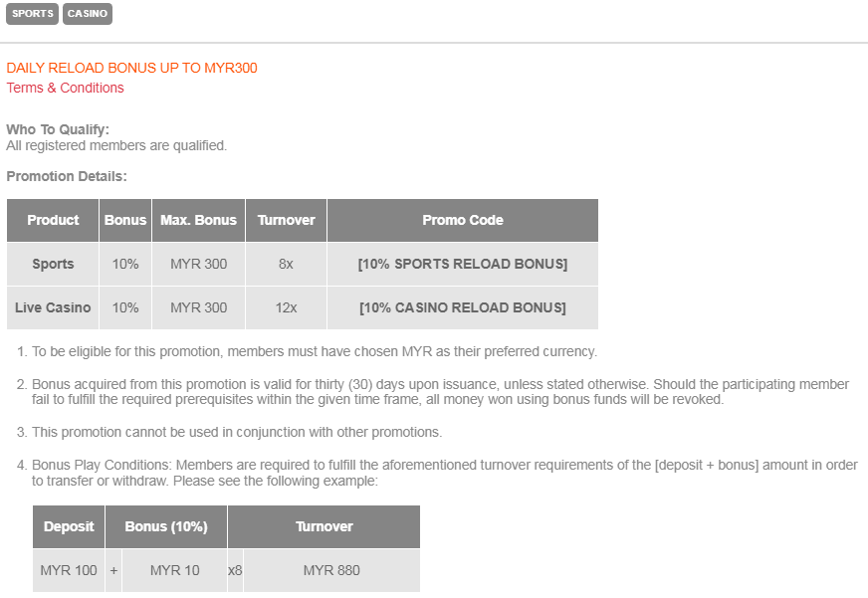Click the MYR 10 bonus cell
This screenshot has height=598, width=868.
(174, 570)
